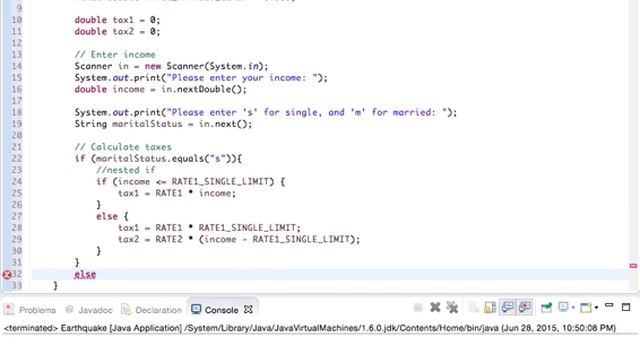Viewport: 640px width, 360px height.
Task: Switch to the Javadoc tab
Action: 89,310
